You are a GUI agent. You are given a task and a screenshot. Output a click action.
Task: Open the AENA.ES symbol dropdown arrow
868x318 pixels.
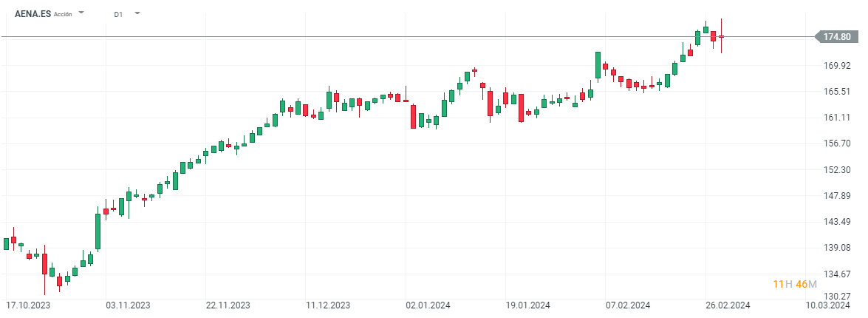pyautogui.click(x=81, y=13)
